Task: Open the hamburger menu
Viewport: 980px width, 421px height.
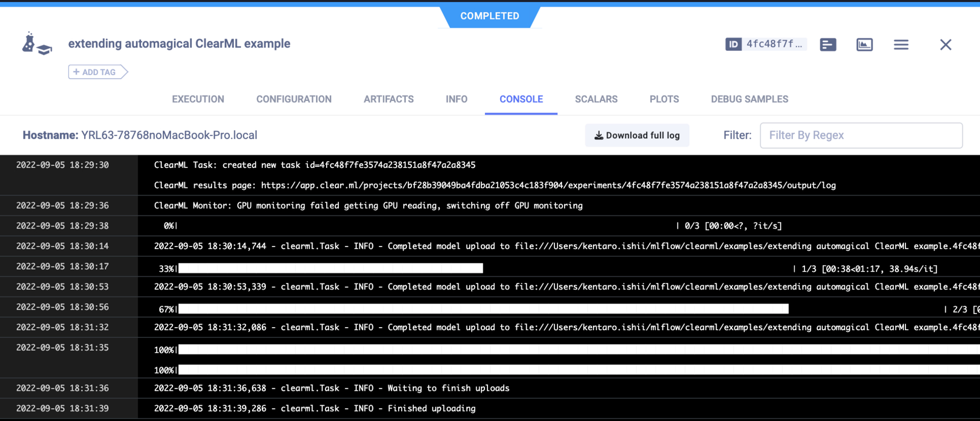Action: tap(901, 45)
